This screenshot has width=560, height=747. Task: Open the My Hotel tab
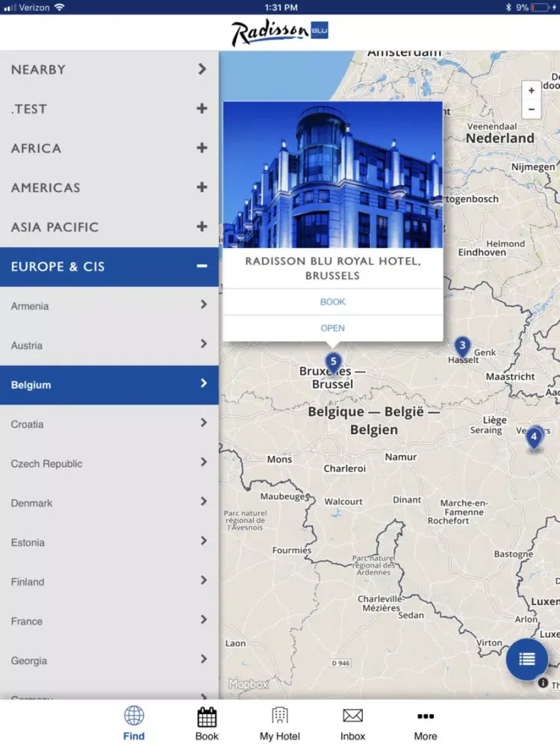coord(279,723)
